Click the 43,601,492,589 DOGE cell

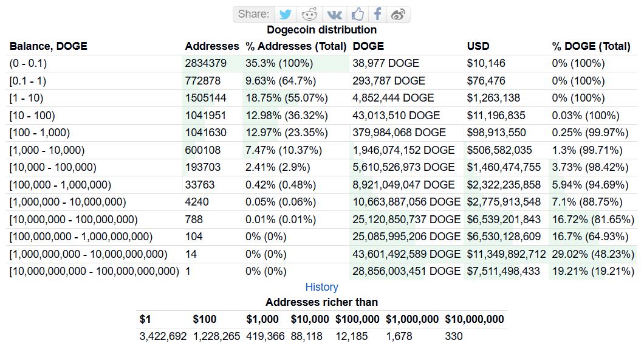pos(406,254)
